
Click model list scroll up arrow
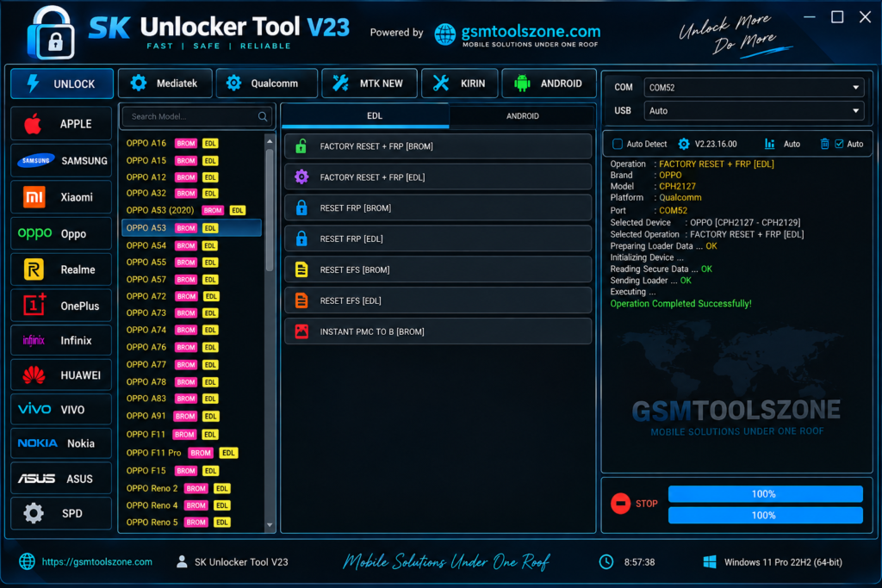pos(270,141)
